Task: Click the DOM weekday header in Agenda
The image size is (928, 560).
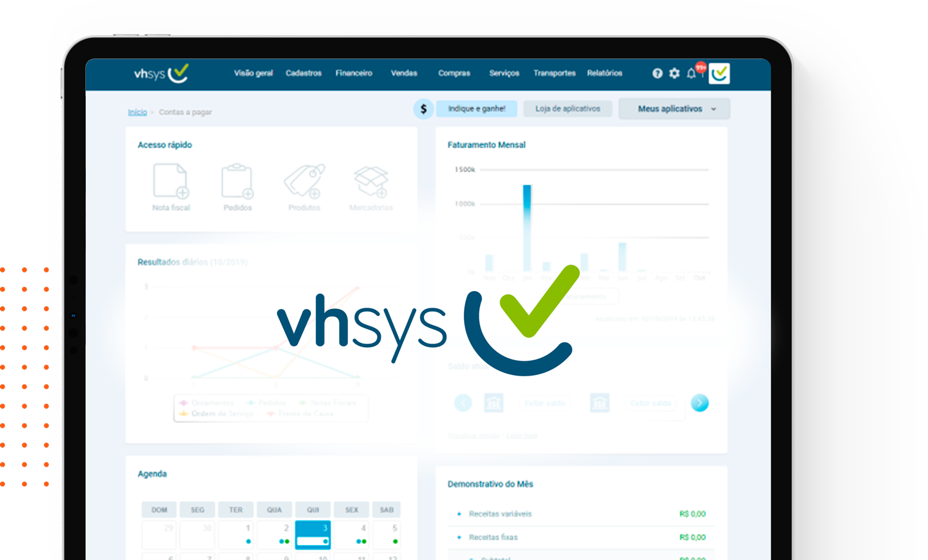Action: (159, 510)
